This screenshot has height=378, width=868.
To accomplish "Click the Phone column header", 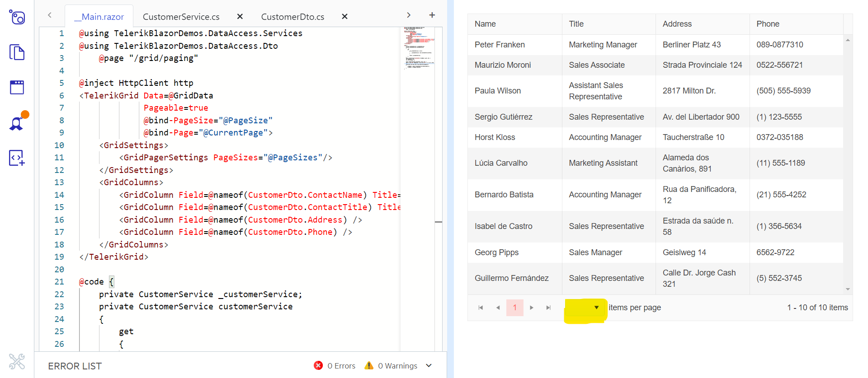I will 797,24.
